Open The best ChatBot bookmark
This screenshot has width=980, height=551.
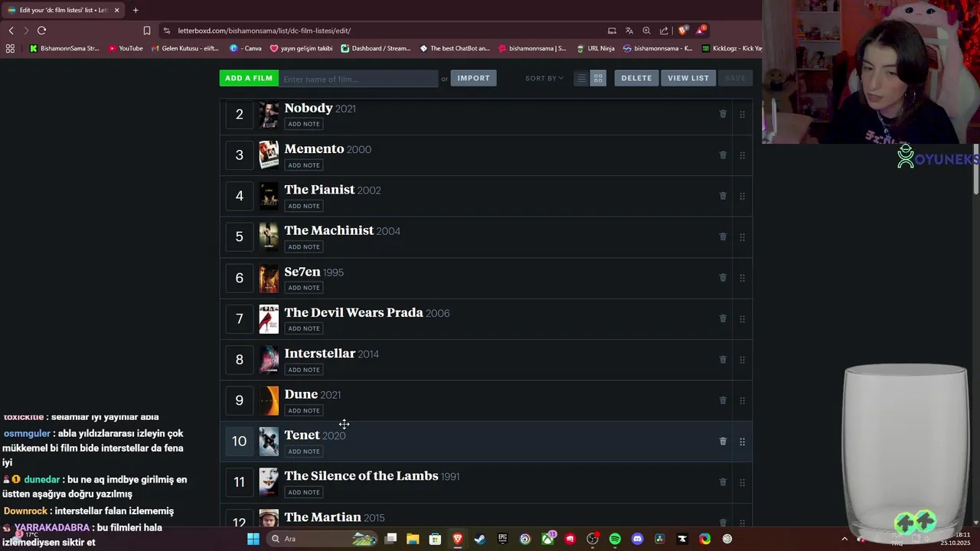click(455, 48)
